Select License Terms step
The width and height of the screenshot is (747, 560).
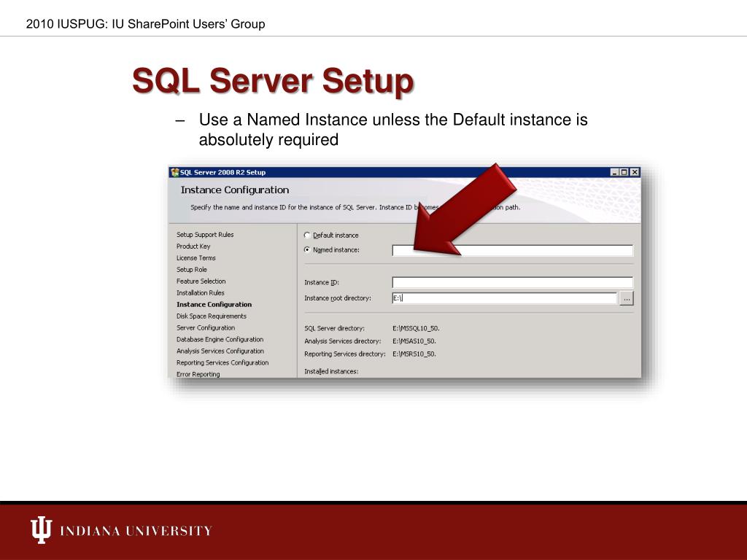point(196,258)
